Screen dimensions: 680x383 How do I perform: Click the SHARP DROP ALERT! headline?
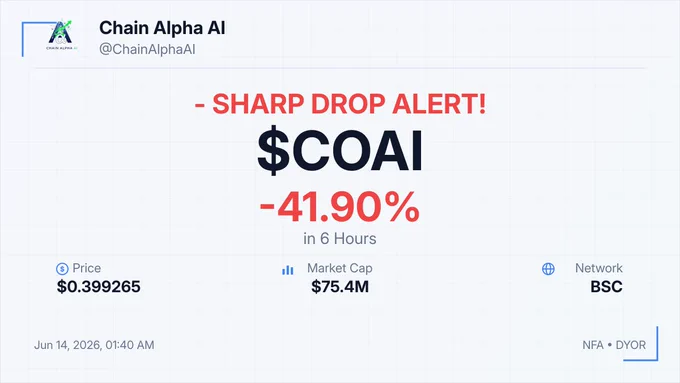tap(340, 104)
